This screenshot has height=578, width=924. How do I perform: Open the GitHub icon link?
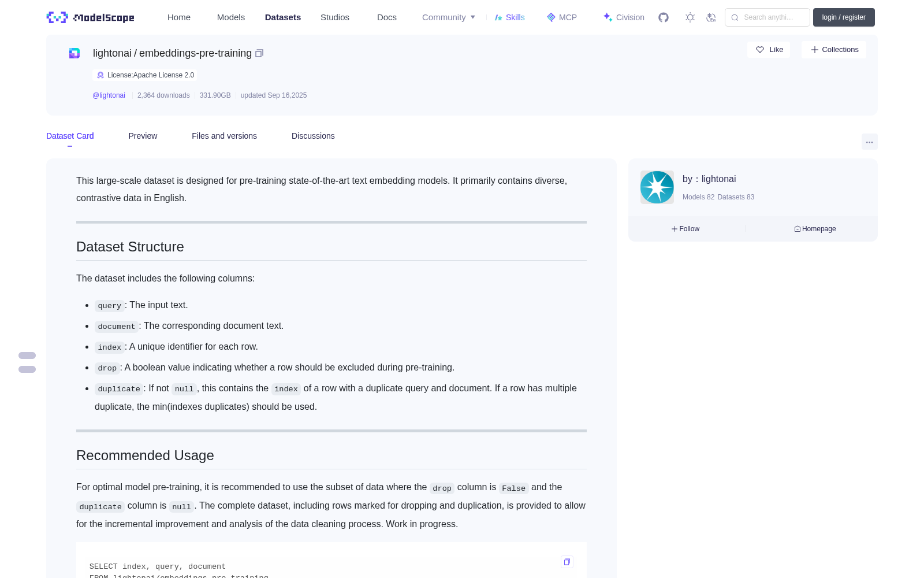point(664,17)
